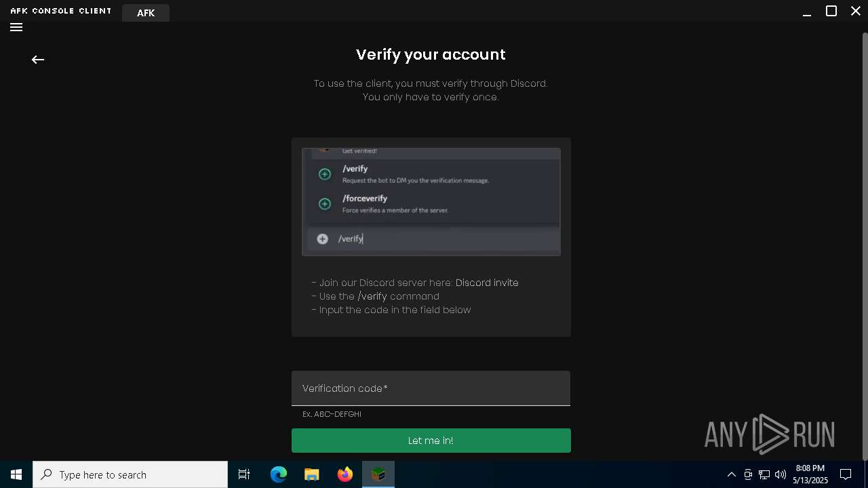Go back using the left arrow
Image resolution: width=868 pixels, height=488 pixels.
coord(38,60)
